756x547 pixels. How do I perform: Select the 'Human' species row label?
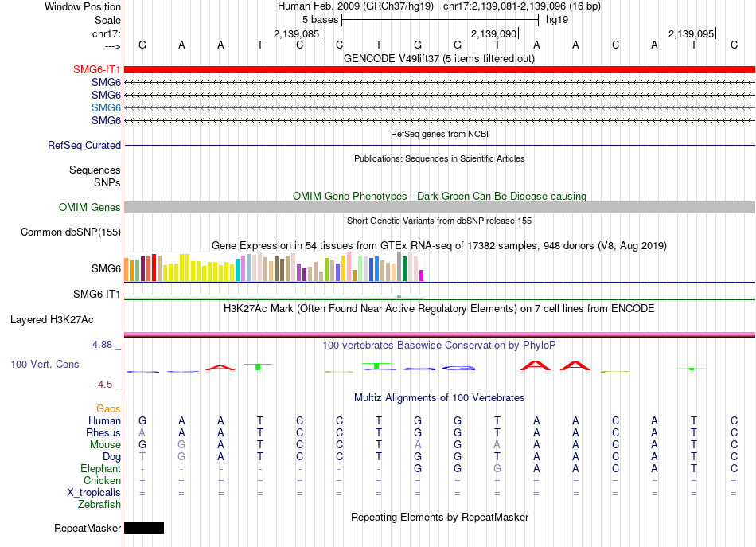104,420
